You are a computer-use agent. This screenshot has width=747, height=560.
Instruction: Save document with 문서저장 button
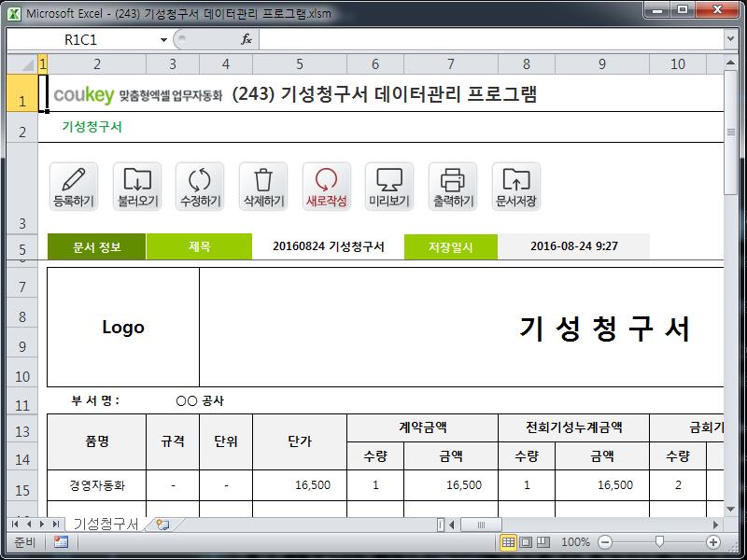516,187
